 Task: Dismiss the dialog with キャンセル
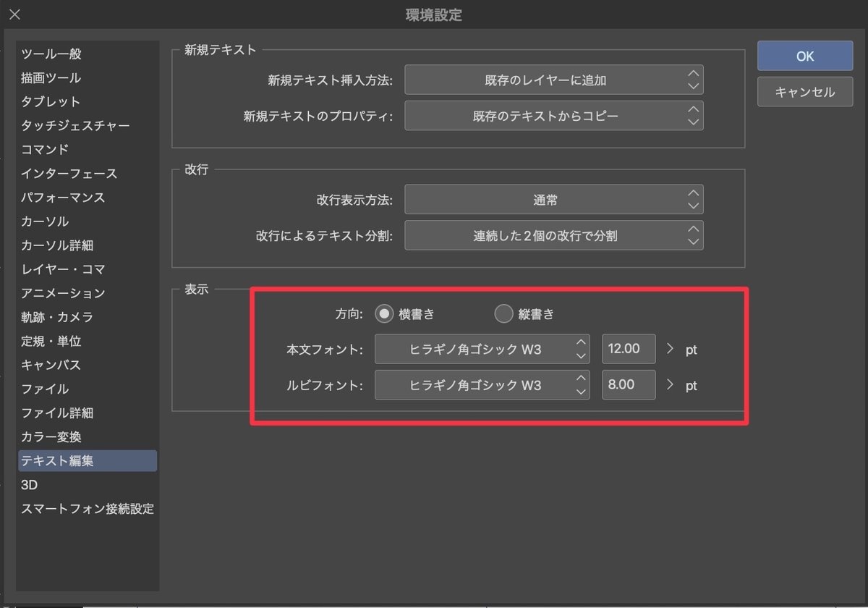(804, 91)
